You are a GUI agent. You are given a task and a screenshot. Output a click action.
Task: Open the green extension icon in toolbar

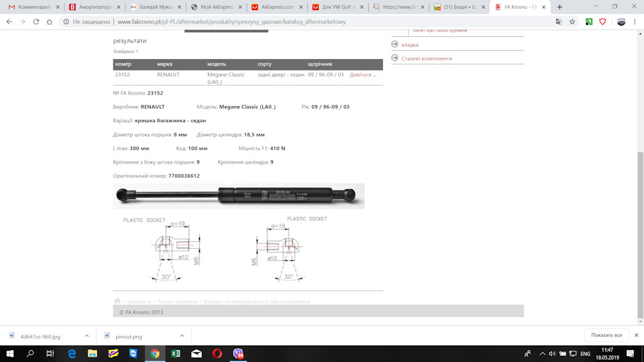(589, 21)
